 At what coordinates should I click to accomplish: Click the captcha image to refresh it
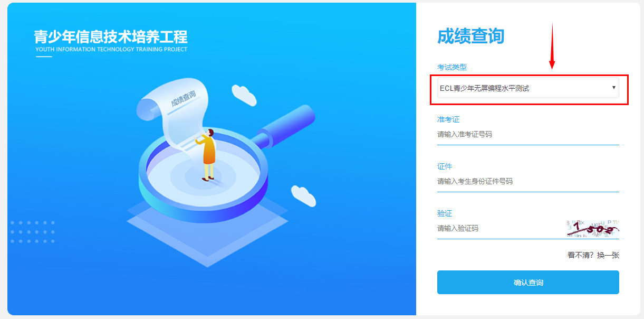pyautogui.click(x=593, y=228)
